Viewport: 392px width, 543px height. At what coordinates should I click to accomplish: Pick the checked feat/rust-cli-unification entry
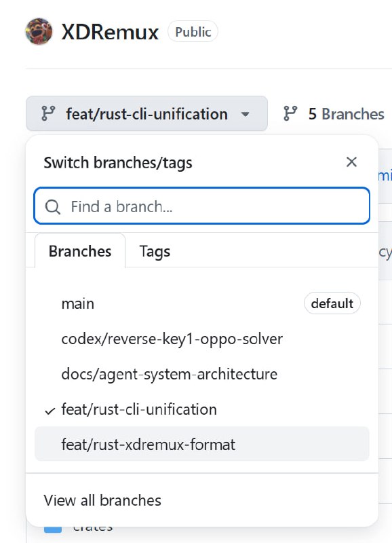(202, 409)
